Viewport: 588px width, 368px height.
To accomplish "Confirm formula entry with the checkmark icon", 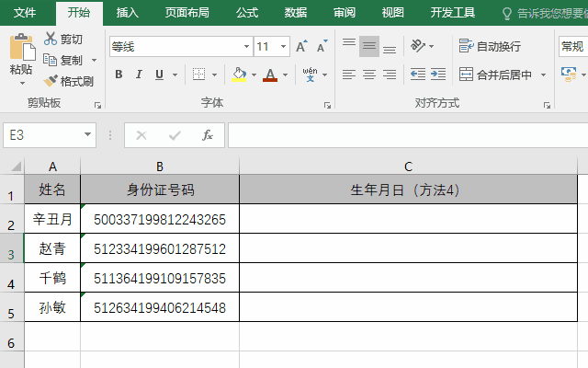I will [x=175, y=135].
